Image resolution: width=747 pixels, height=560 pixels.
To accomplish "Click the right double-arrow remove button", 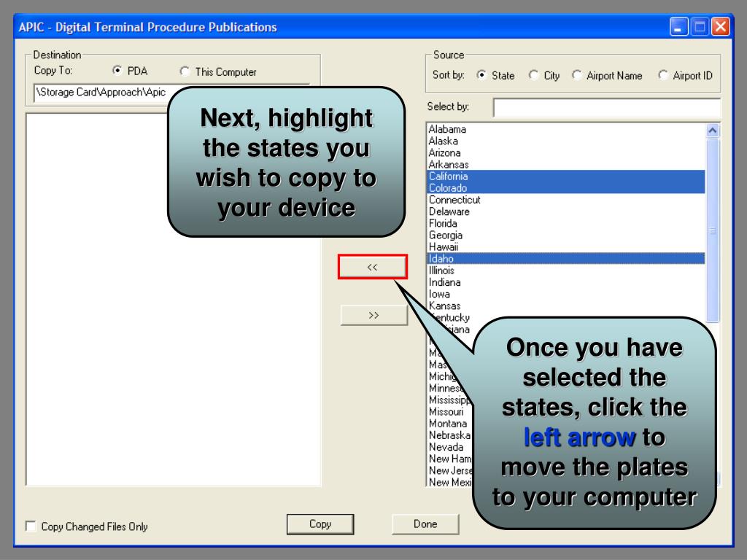I will click(374, 315).
